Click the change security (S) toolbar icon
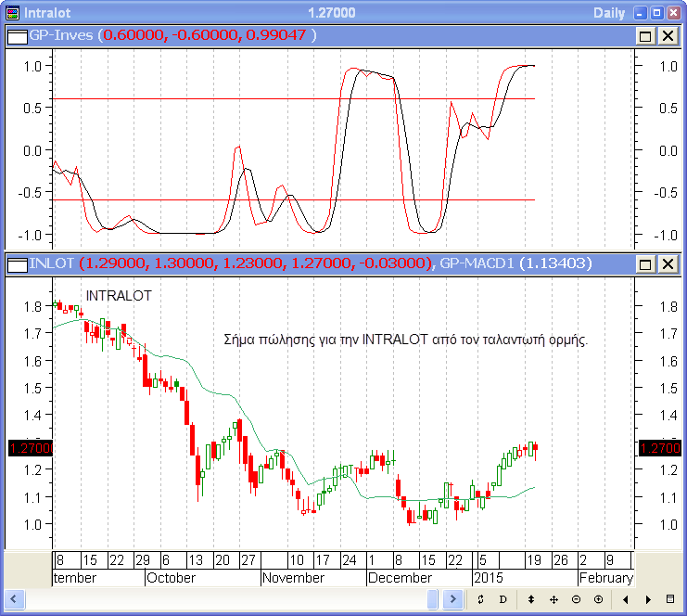 pyautogui.click(x=480, y=599)
